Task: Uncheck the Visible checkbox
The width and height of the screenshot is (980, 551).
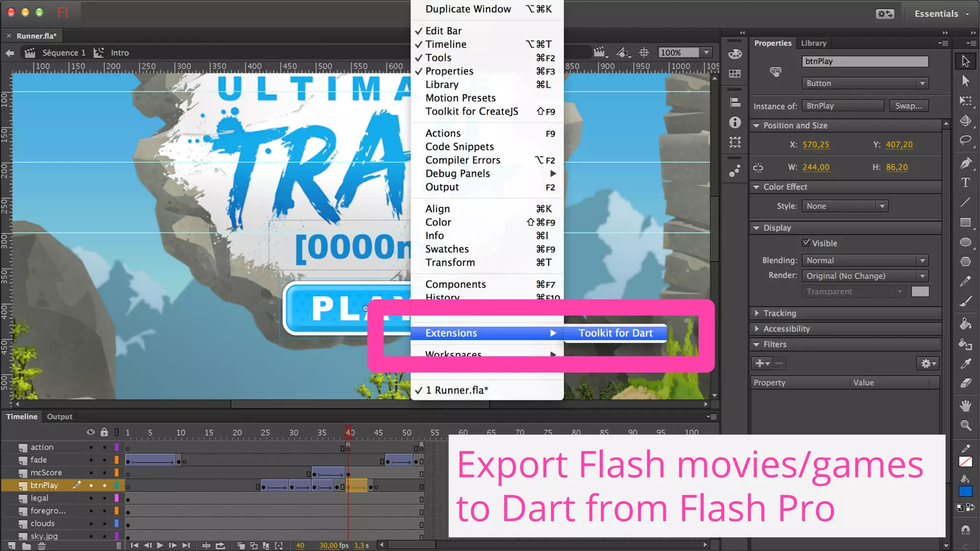Action: (x=806, y=243)
